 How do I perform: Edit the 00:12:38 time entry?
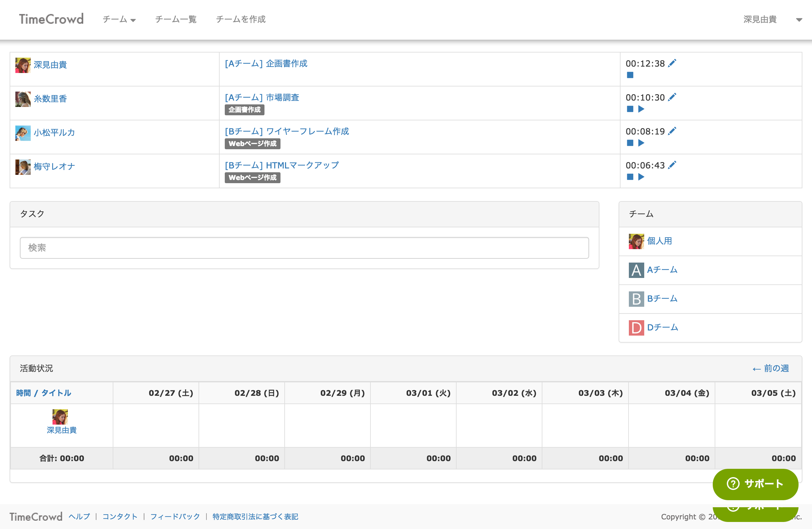[672, 63]
